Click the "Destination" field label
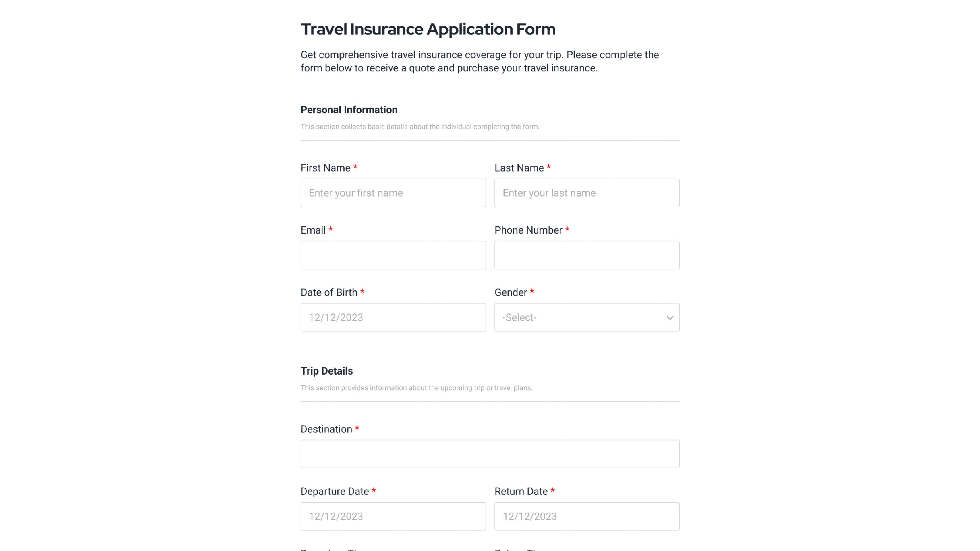The height and width of the screenshot is (551, 980). (x=326, y=429)
